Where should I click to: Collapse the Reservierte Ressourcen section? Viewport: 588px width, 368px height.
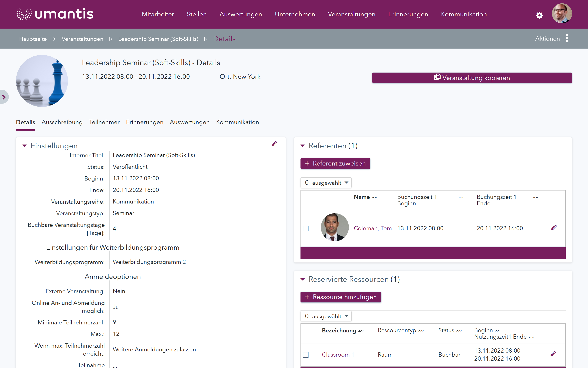(x=302, y=279)
